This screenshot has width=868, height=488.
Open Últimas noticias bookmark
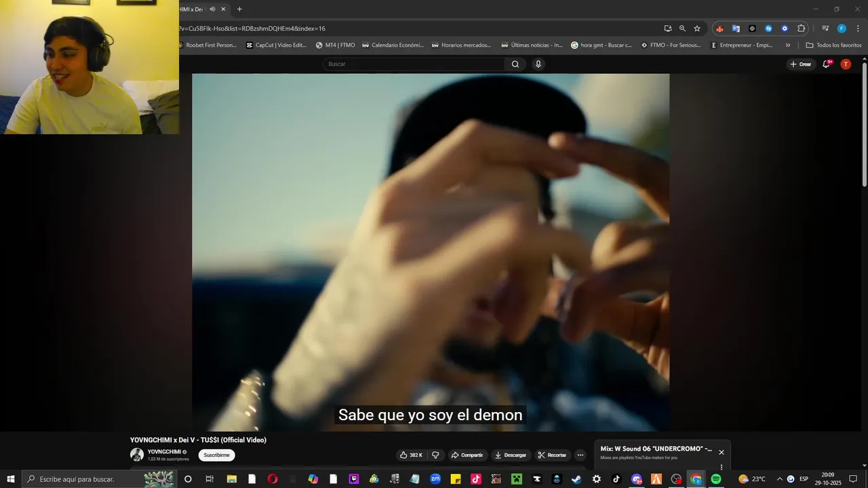(532, 45)
